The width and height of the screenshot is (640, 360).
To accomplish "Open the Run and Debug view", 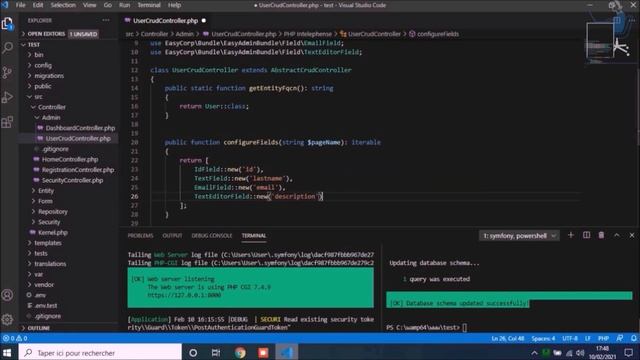I will pyautogui.click(x=7, y=97).
